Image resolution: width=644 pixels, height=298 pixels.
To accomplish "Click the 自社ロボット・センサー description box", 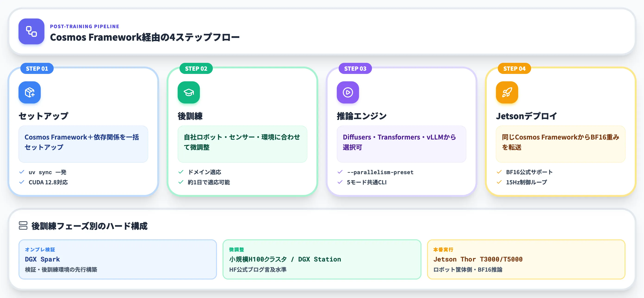I will pos(242,144).
